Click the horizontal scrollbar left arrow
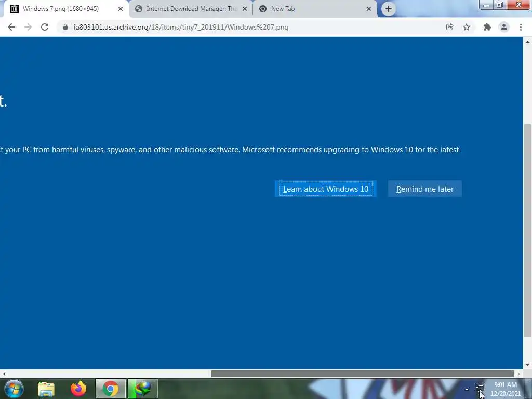The image size is (532, 399). (4, 374)
